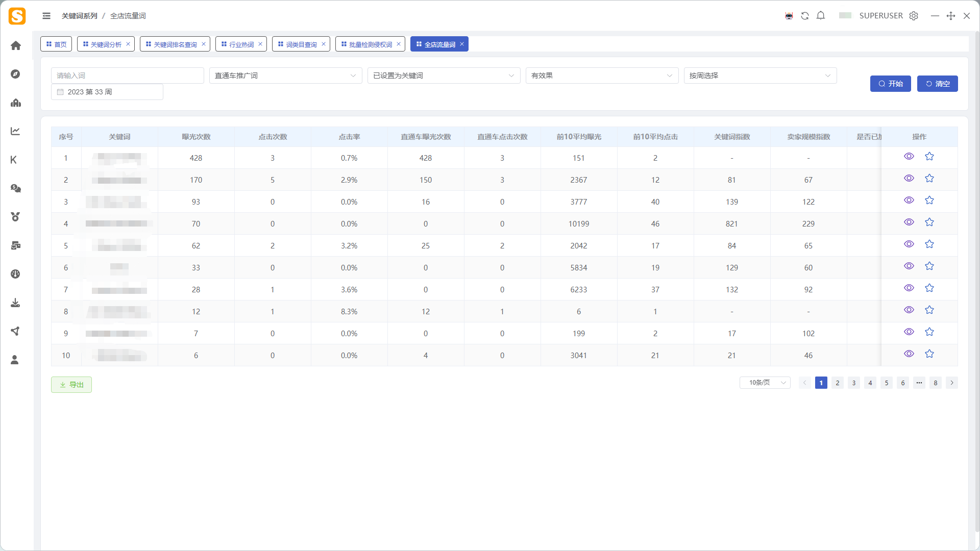Go to page 2
The image size is (980, 551).
[837, 383]
